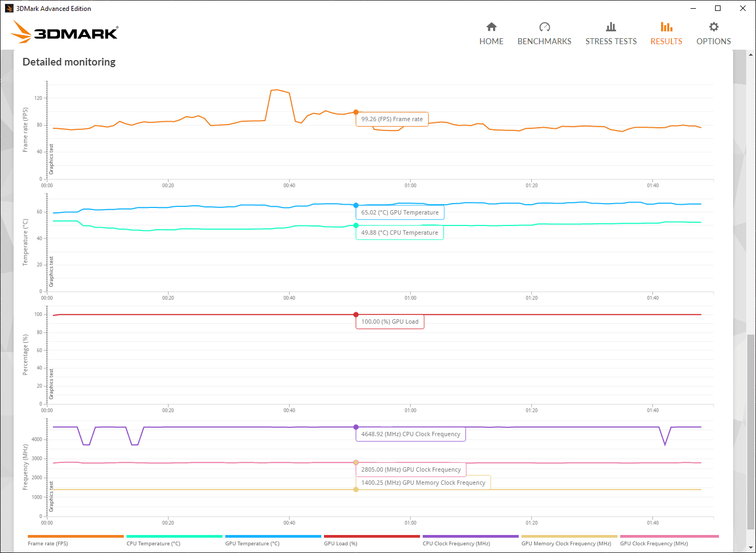Click the Home house icon
This screenshot has width=756, height=553.
[491, 27]
